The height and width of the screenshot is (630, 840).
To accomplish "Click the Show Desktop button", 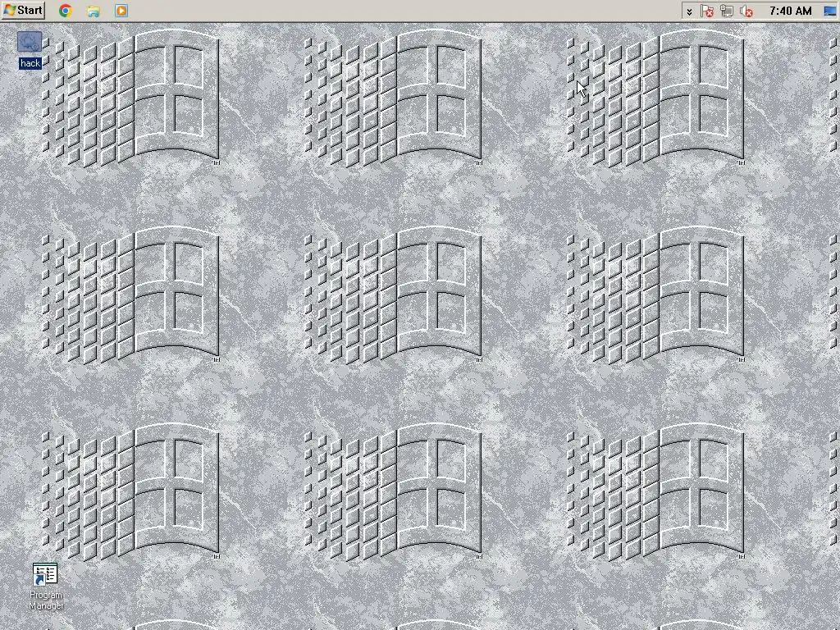I will pos(829,11).
